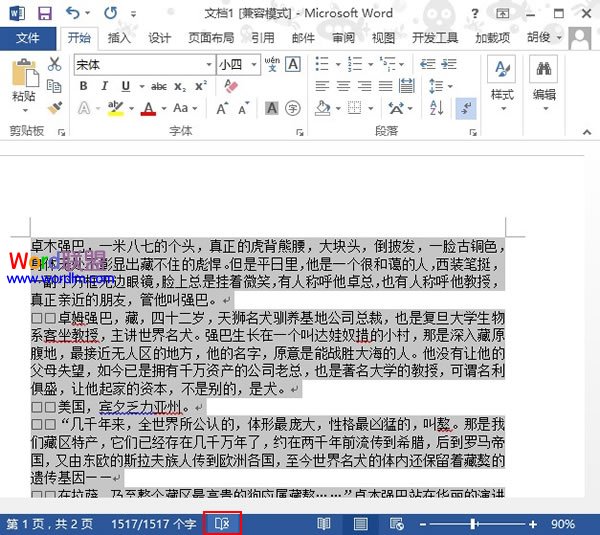The width and height of the screenshot is (600, 535).
Task: Grow font size with larger A
Action: [222, 109]
